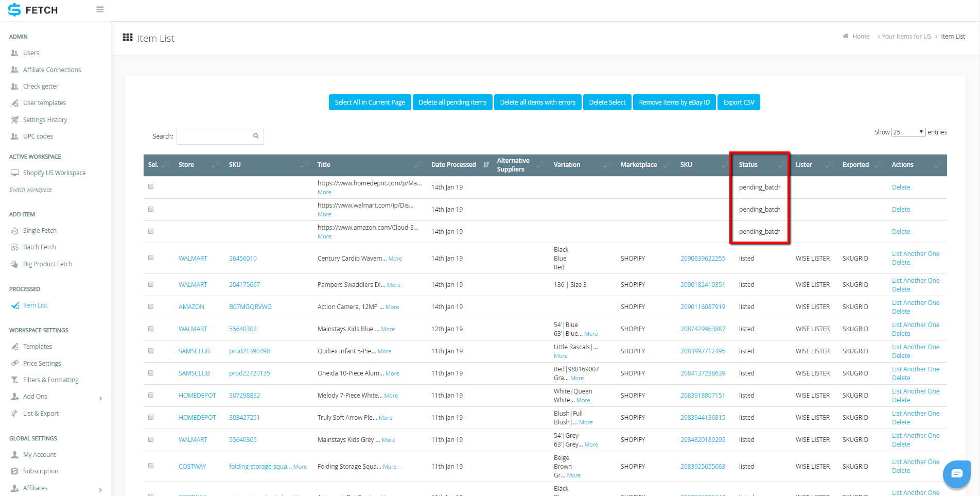Click the Subscription icon
This screenshot has width=980, height=496.
pyautogui.click(x=14, y=471)
